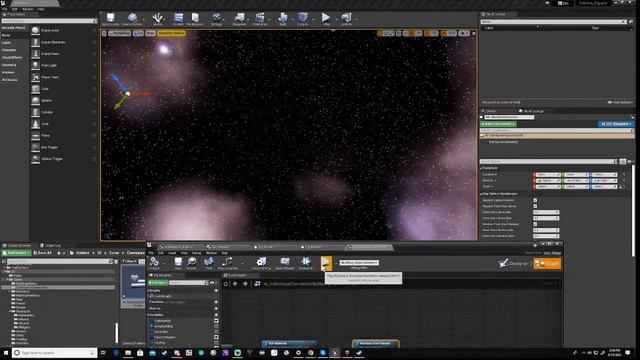Screen dimensions: 640x360
Task: Open Class Settings in Blueprint editor
Action: point(261,263)
